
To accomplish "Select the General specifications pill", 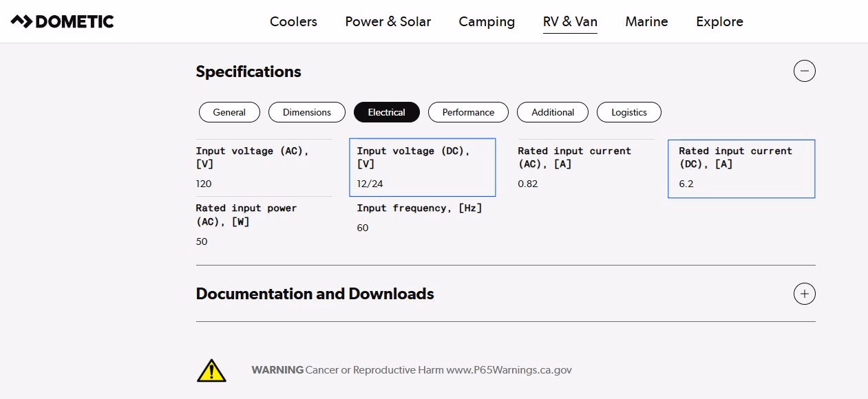I will pyautogui.click(x=229, y=112).
